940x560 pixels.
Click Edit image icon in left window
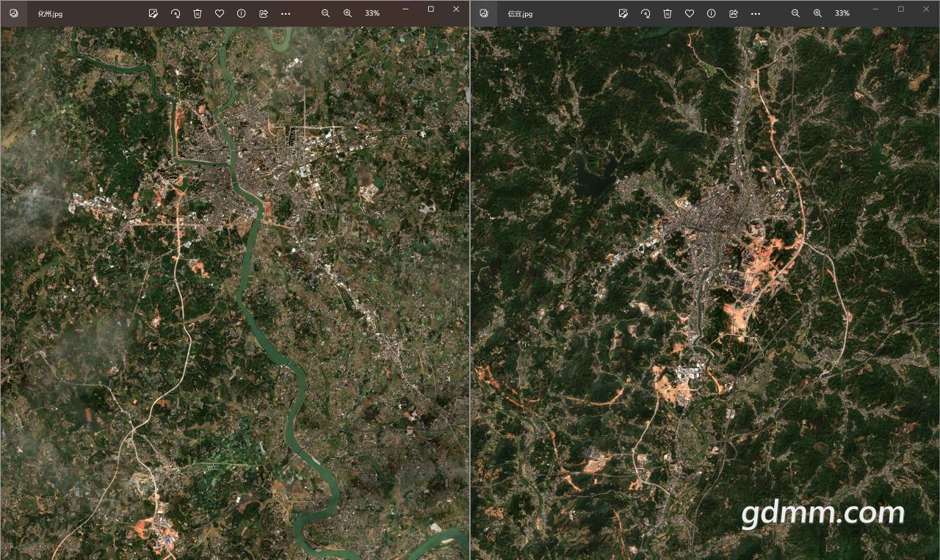pos(153,13)
